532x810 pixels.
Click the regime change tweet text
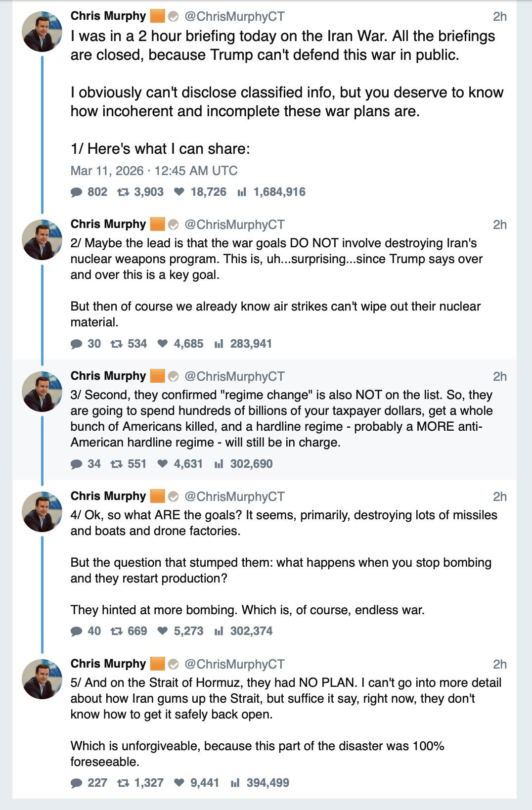click(281, 418)
